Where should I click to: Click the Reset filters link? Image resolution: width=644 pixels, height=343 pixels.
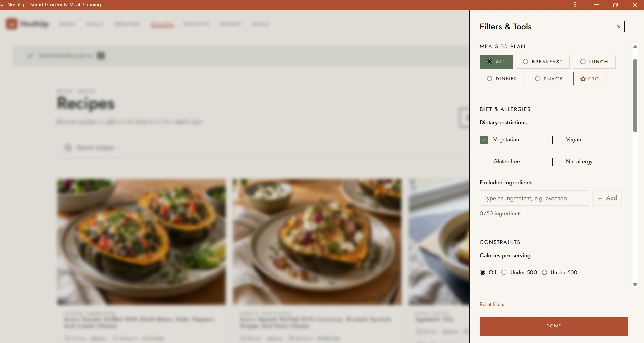point(492,304)
